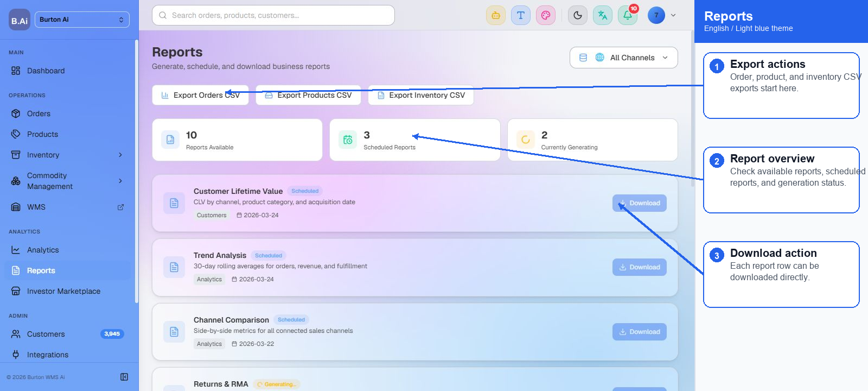Click Channel Comparison document icon
868x391 pixels.
(174, 332)
